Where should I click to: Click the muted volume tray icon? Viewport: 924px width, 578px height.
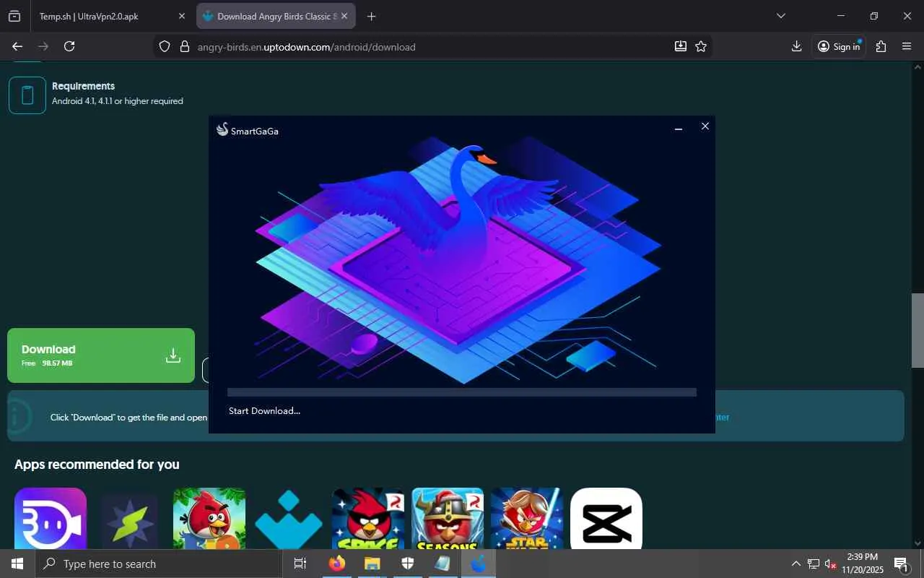830,564
